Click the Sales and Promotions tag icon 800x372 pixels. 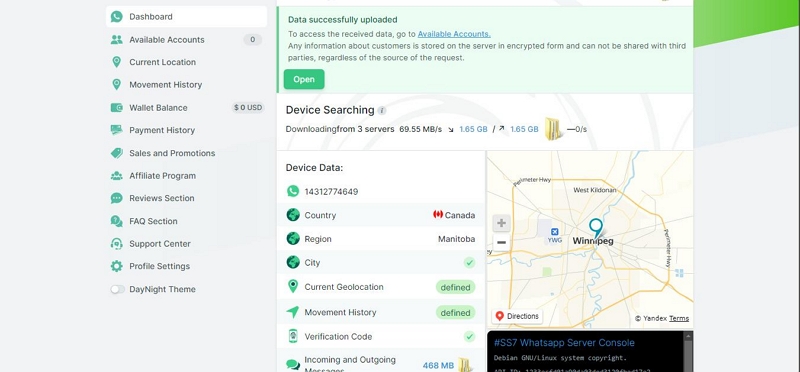117,153
